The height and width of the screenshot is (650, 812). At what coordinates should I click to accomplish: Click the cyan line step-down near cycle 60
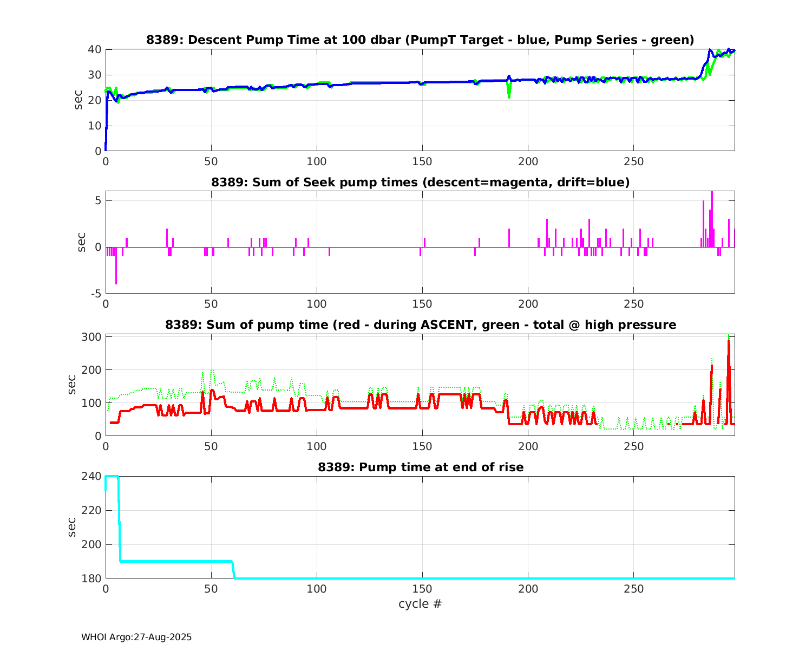233,569
